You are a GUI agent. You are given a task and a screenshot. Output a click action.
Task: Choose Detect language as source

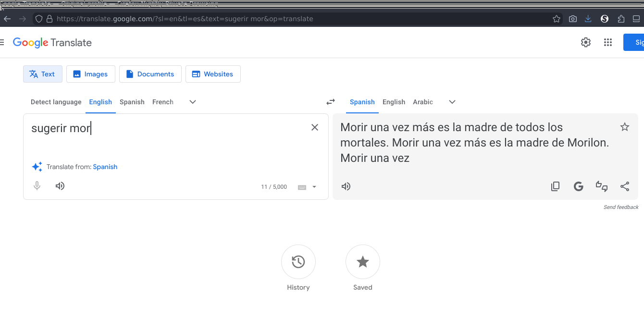point(56,102)
